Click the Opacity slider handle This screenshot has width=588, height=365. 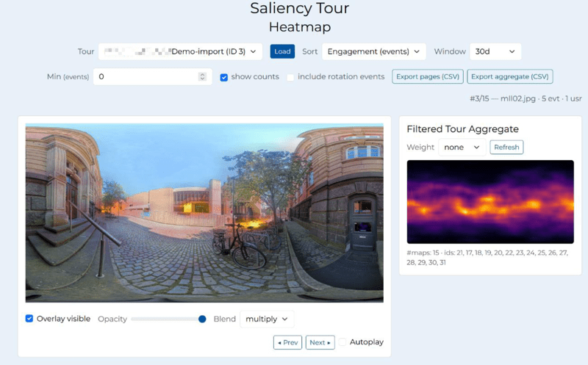point(202,319)
